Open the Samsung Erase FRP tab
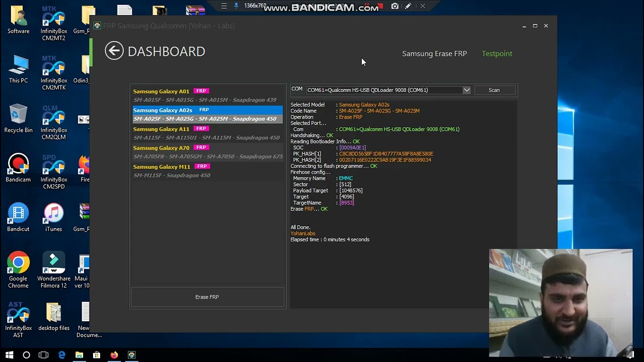 (434, 53)
